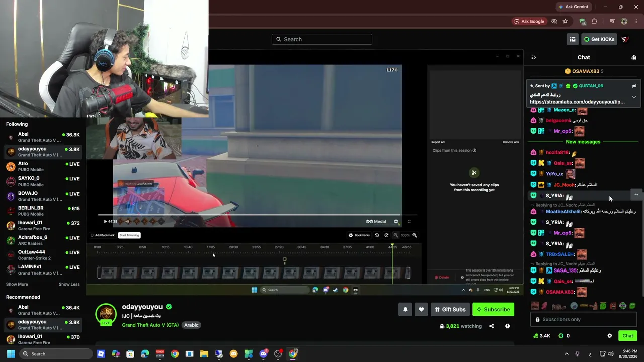This screenshot has width=644, height=362.
Task: Select SAYKO_0 in the Following list
Action: pos(43,181)
